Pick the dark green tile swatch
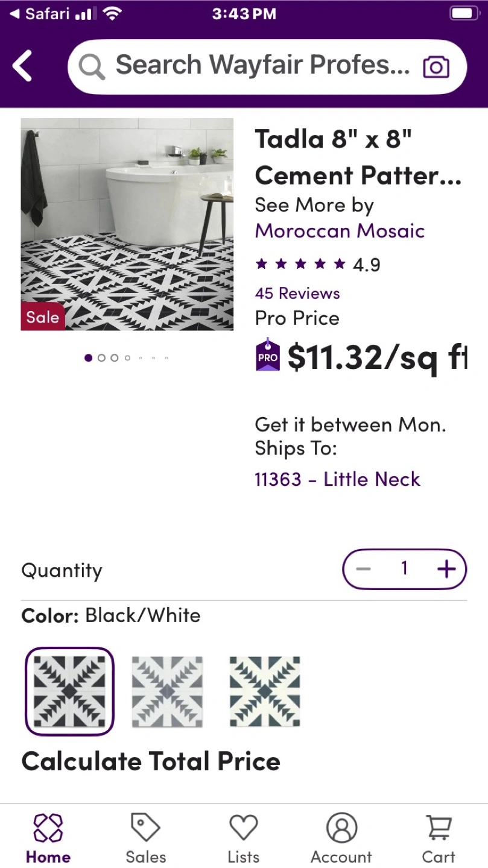Screen dimensions: 488x868 pyautogui.click(x=265, y=691)
